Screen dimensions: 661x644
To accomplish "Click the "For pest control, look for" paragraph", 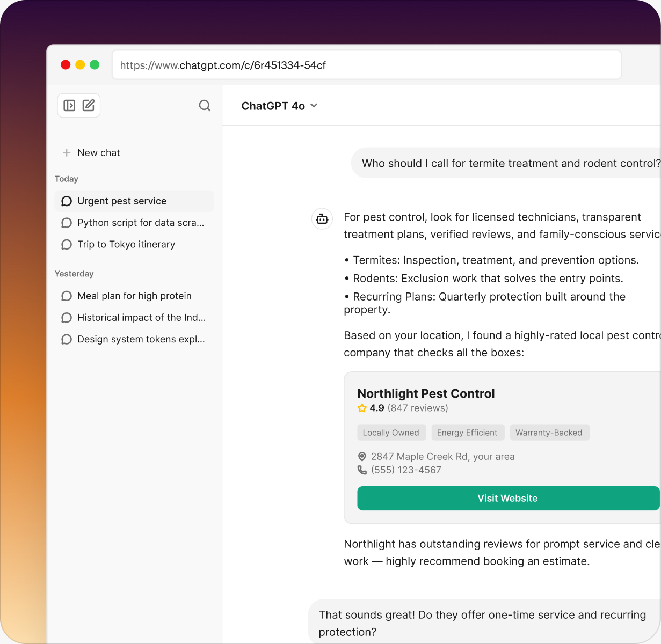I will point(502,226).
